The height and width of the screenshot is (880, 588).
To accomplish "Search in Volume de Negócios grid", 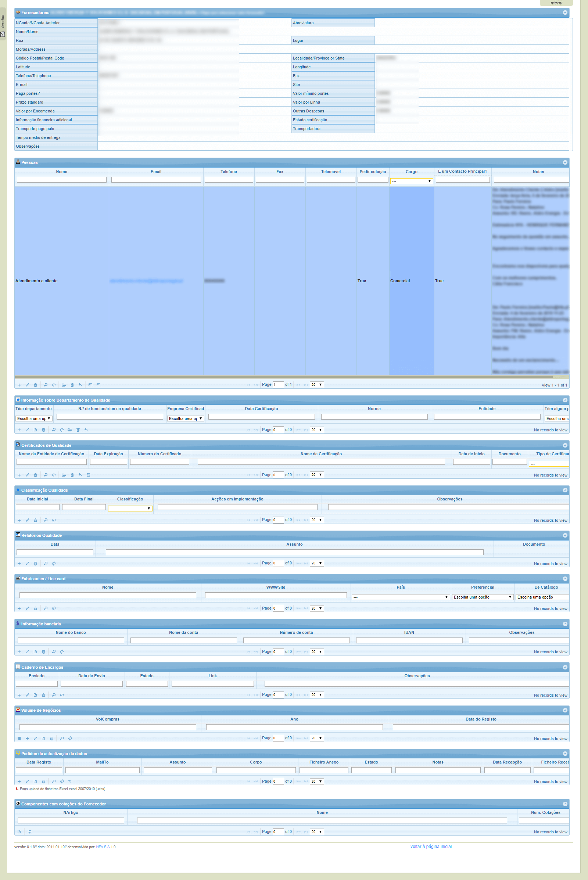I will click(62, 738).
